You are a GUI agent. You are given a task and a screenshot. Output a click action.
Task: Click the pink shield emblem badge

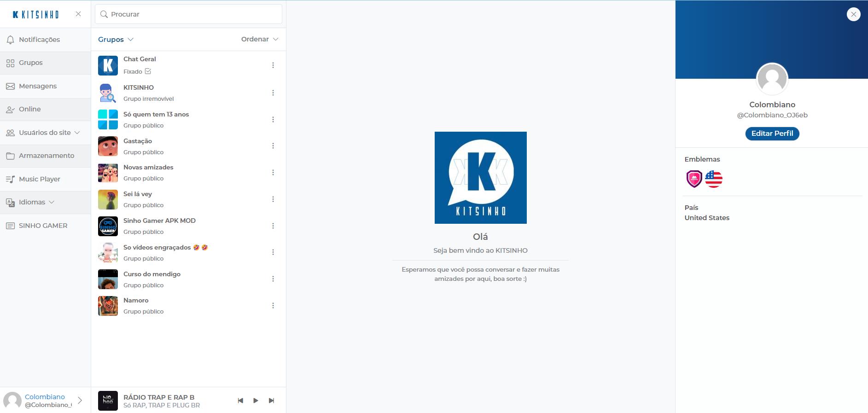694,179
